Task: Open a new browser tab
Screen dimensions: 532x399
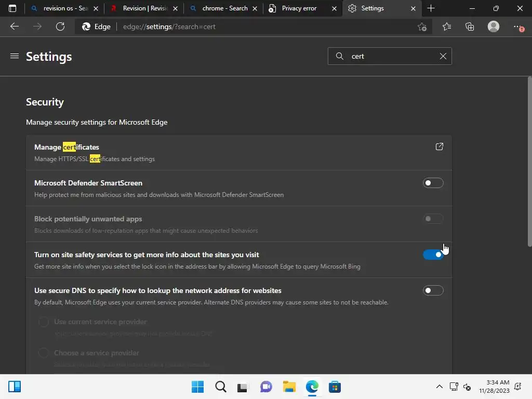Action: (x=431, y=8)
